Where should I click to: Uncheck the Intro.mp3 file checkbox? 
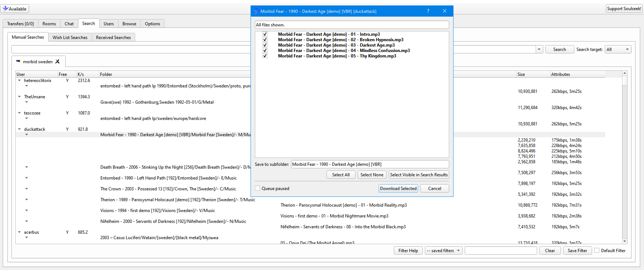(265, 34)
